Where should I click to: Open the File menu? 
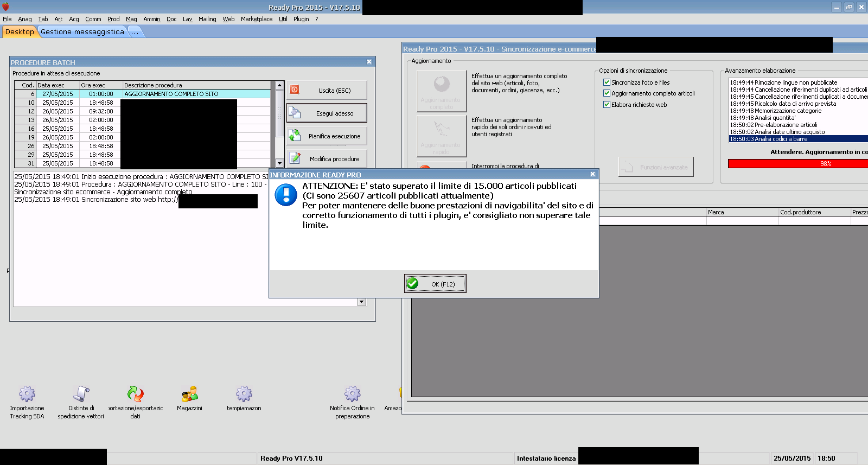coord(7,19)
